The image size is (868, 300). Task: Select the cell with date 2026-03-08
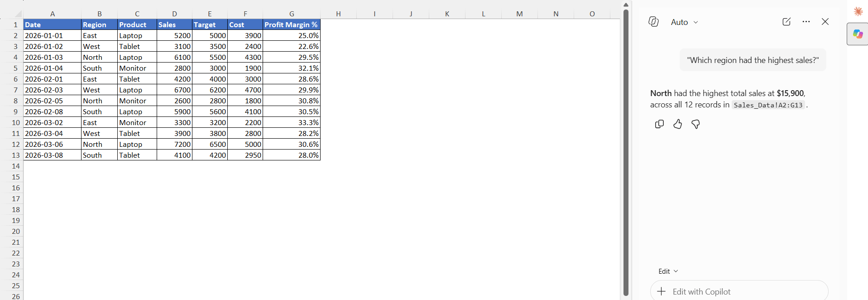tap(53, 155)
